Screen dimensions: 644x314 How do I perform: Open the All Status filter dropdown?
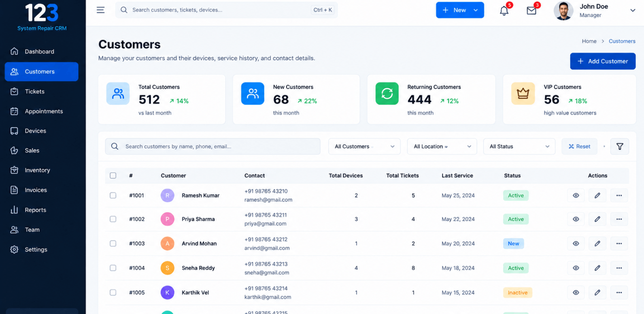pyautogui.click(x=519, y=146)
